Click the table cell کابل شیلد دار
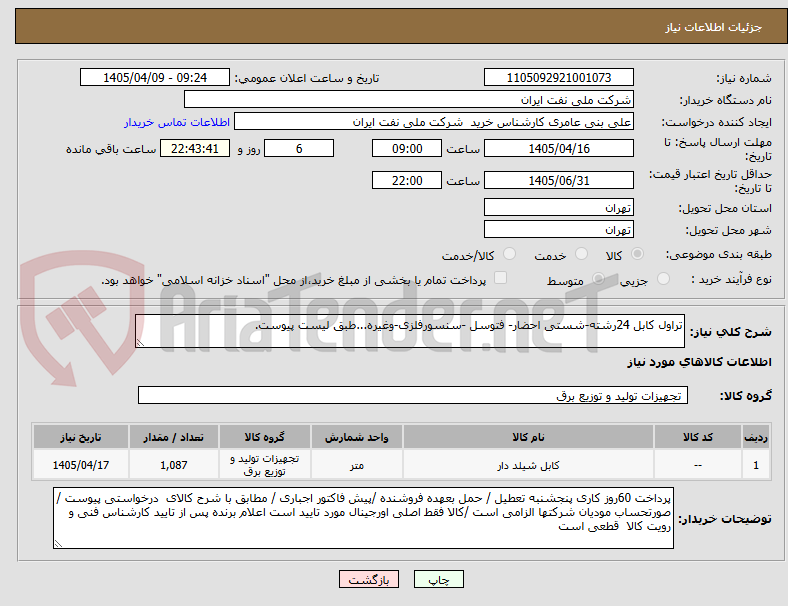 click(528, 465)
